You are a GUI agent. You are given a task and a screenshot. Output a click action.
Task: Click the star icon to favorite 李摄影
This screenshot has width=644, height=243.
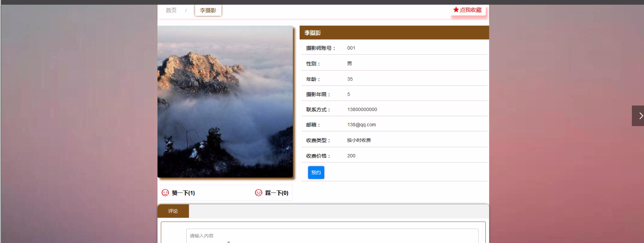[x=456, y=10]
